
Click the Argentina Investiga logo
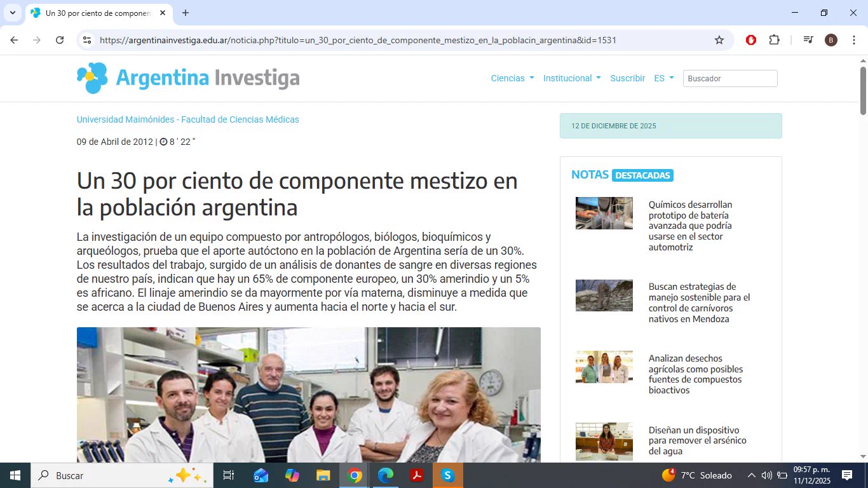[188, 78]
